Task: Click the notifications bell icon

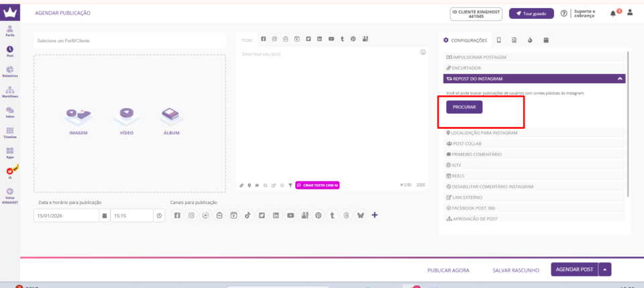Action: (612, 13)
